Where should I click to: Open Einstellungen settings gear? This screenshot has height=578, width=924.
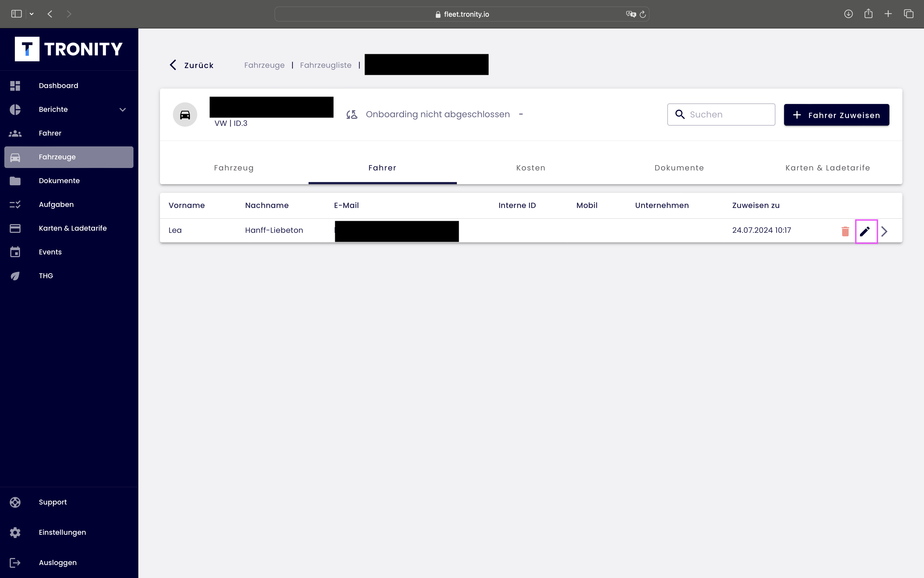pyautogui.click(x=15, y=532)
